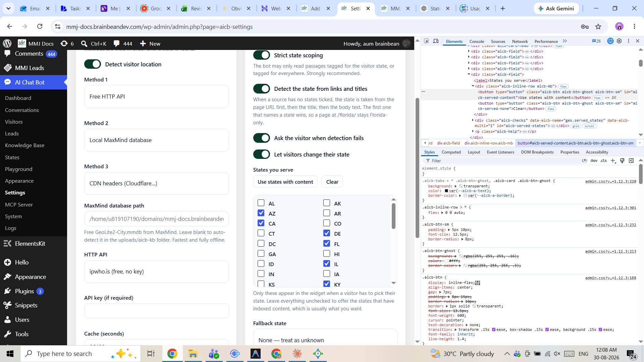Open File Explorer from the taskbar
644x362 pixels.
coord(193,354)
